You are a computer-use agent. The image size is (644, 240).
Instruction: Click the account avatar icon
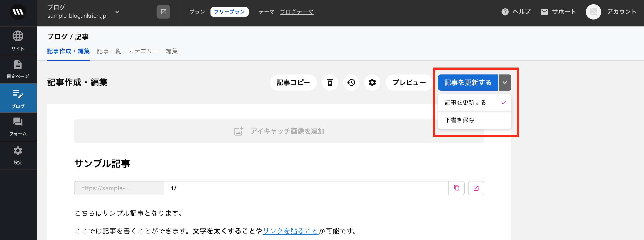[593, 12]
